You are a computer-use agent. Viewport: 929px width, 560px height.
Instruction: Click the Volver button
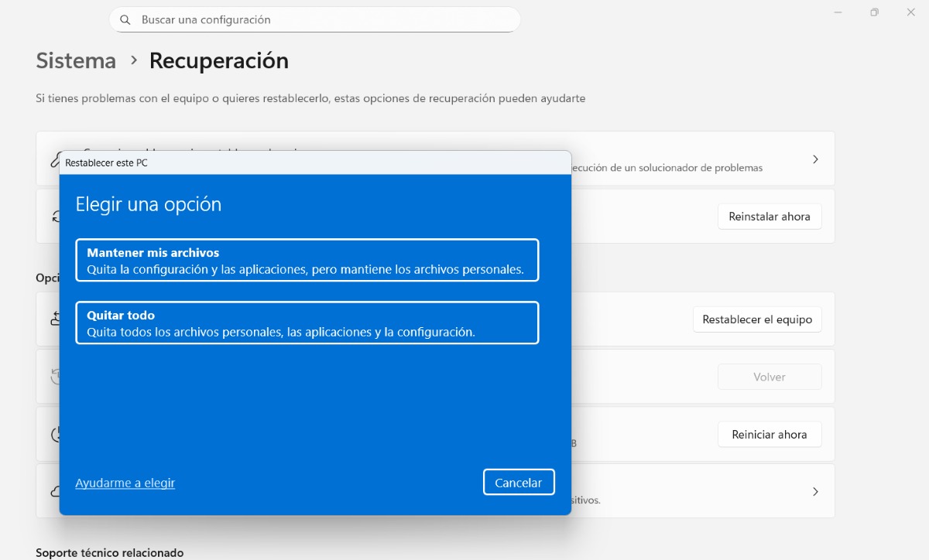(769, 376)
